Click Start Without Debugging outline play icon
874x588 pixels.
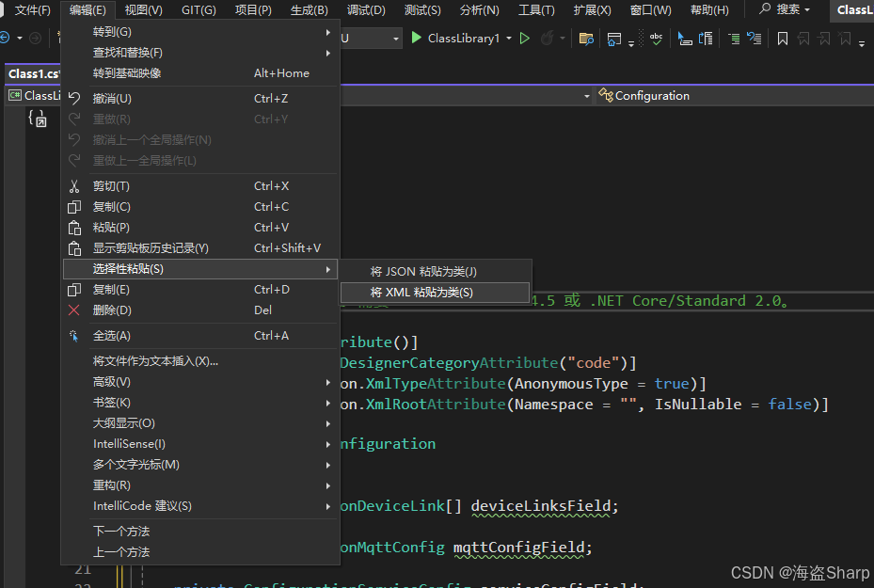[x=525, y=39]
